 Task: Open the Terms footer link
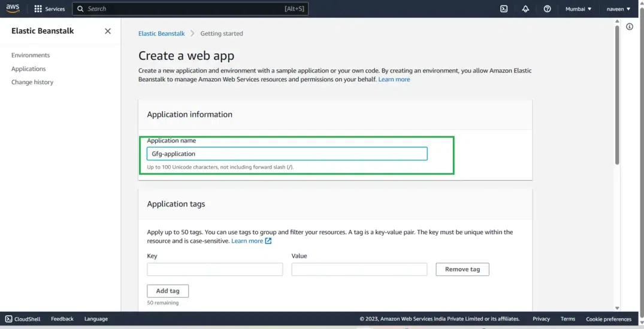[x=567, y=319]
